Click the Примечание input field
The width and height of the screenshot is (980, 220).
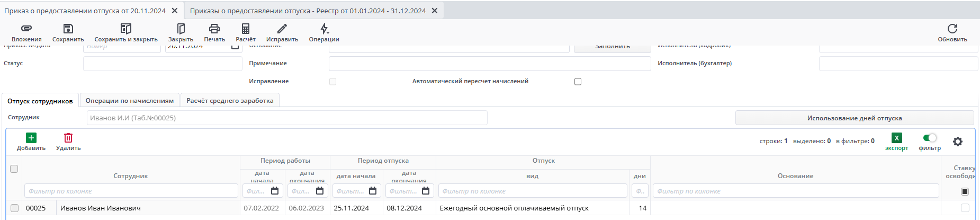click(x=490, y=63)
